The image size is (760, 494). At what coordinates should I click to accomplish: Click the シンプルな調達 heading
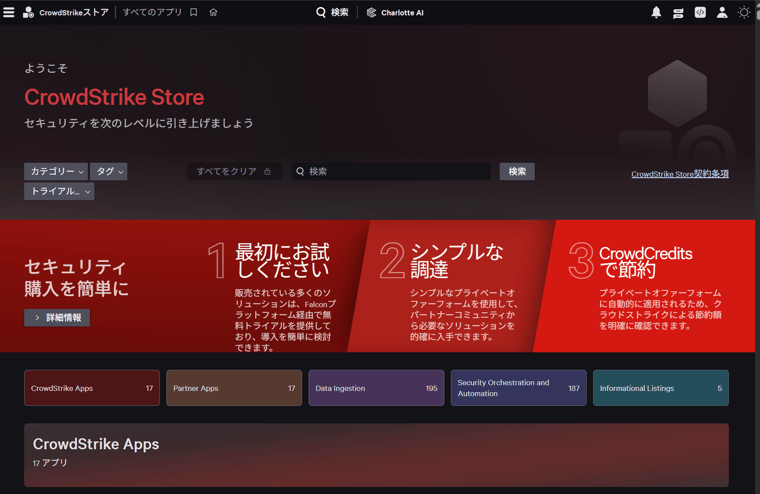point(457,261)
